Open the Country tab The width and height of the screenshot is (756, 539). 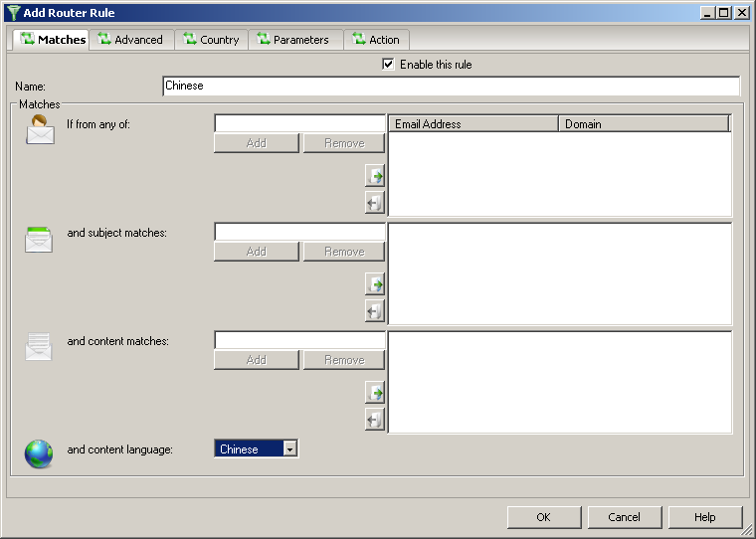pyautogui.click(x=211, y=40)
